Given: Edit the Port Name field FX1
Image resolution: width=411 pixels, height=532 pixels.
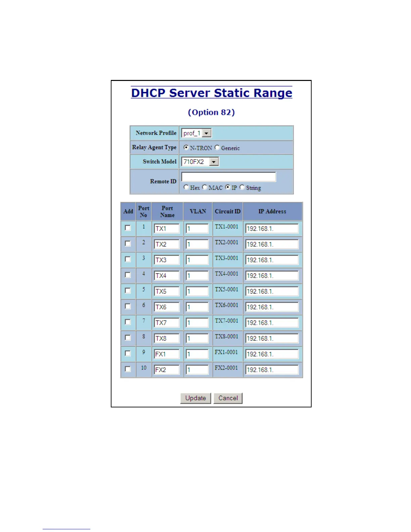Looking at the screenshot, I should coord(167,354).
